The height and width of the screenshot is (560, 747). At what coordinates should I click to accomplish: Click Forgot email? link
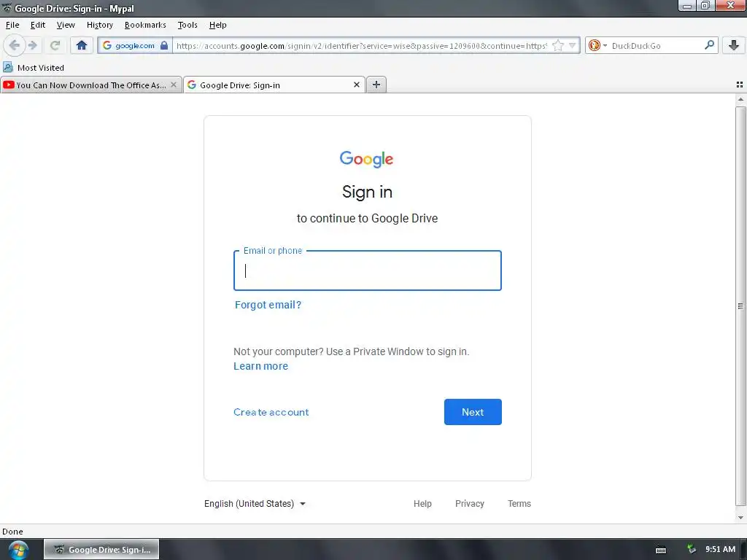[268, 305]
